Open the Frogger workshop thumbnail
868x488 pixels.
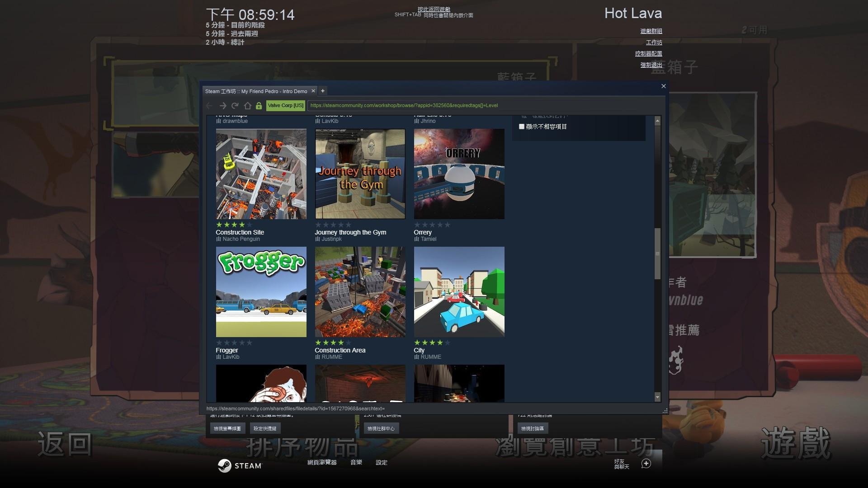261,292
